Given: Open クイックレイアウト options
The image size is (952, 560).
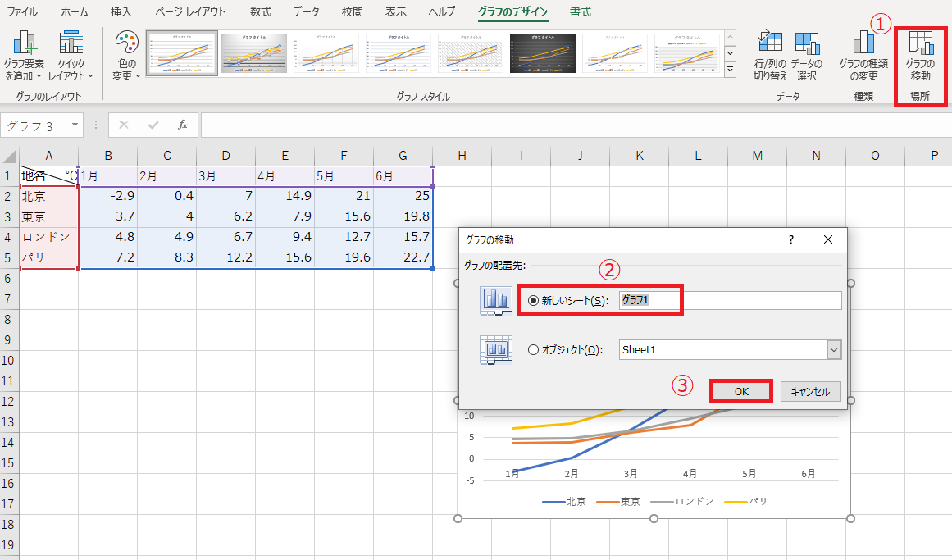Looking at the screenshot, I should pyautogui.click(x=71, y=56).
